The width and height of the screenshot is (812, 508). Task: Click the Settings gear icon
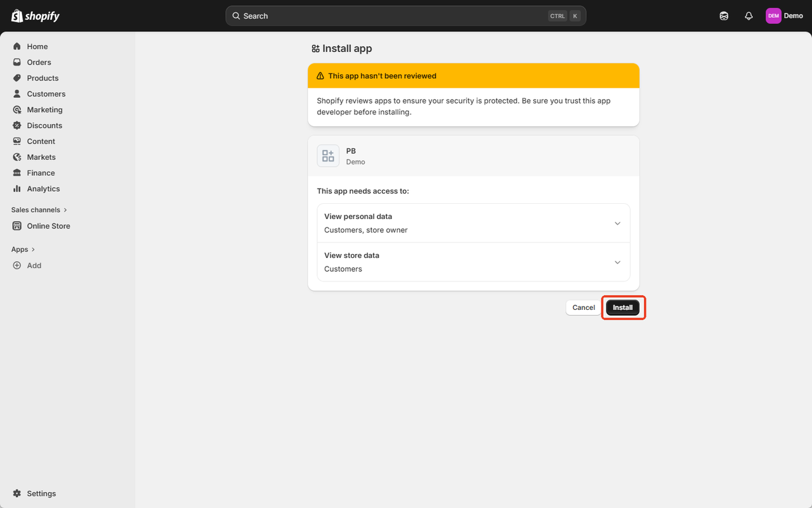click(17, 493)
